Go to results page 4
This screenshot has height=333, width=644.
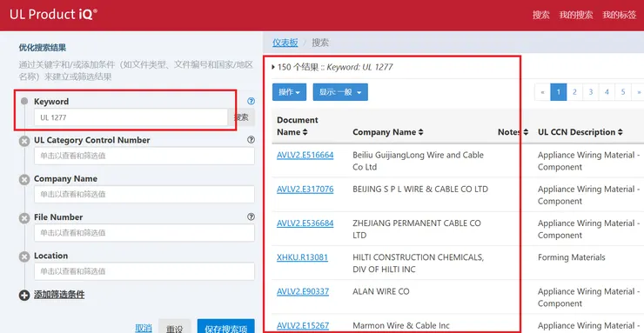607,92
